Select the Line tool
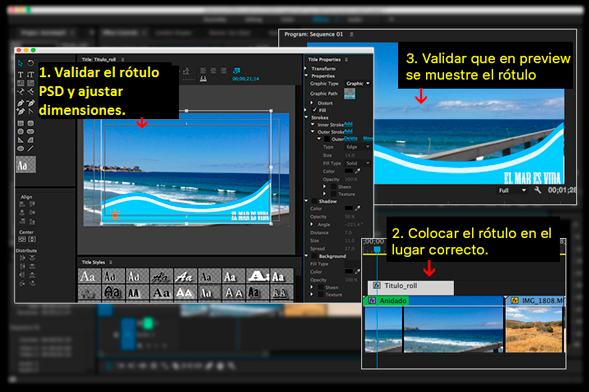This screenshot has height=392, width=589. click(31, 149)
